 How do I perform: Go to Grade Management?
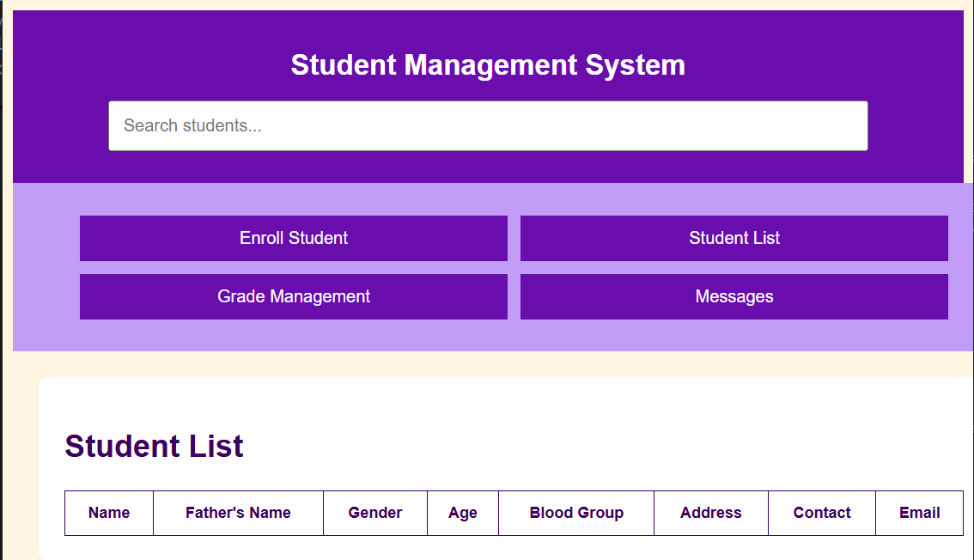[294, 296]
